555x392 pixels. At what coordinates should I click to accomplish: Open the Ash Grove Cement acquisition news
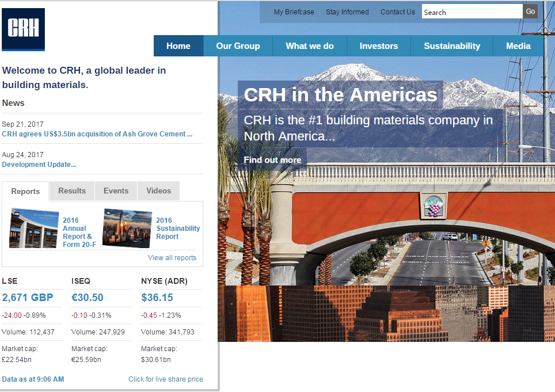97,134
